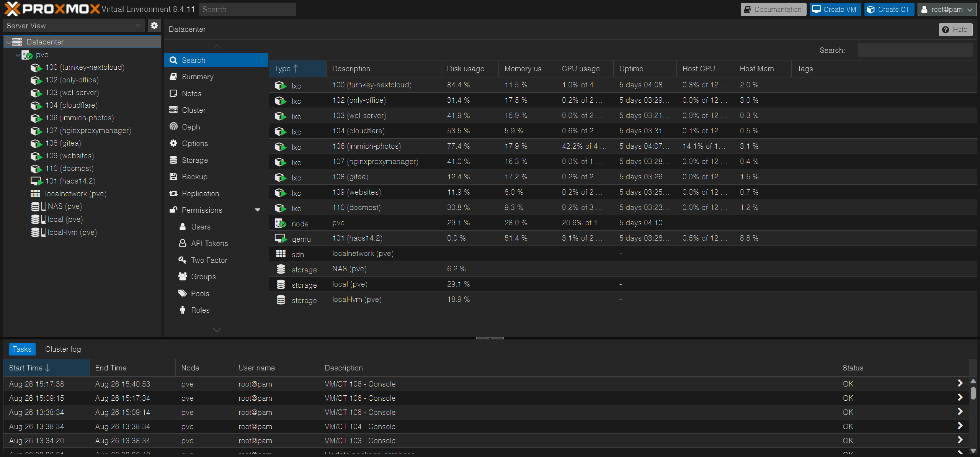Screen dimensions: 980x457
Task: Click the localnetwork (pve) SDN grid icon
Action: click(x=35, y=193)
